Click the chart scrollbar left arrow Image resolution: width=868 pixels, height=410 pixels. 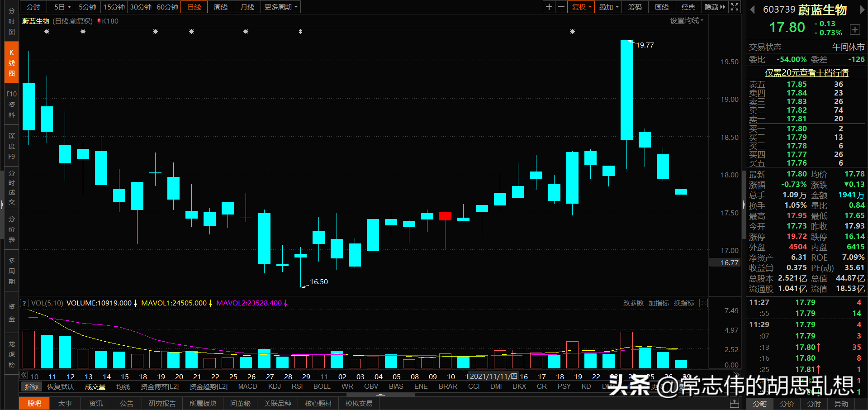[x=24, y=375]
